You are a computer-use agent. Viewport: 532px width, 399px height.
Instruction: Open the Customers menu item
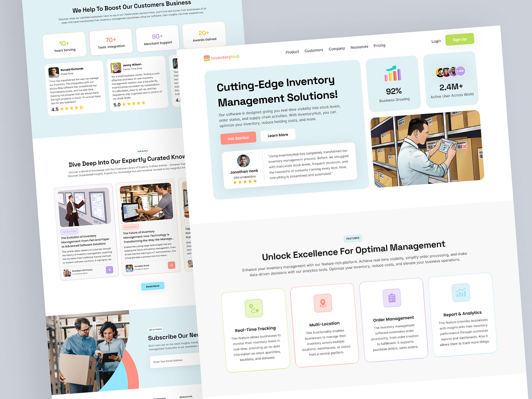tap(314, 50)
